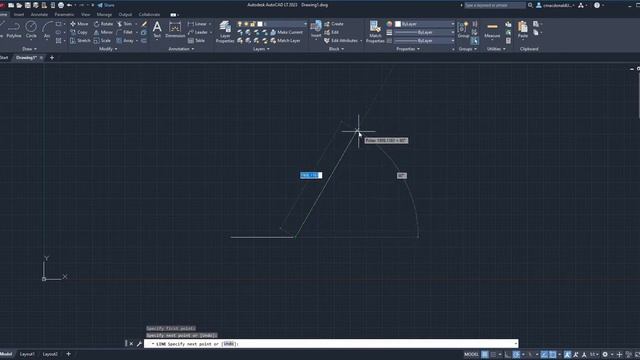Image resolution: width=640 pixels, height=360 pixels.
Task: Click the Rotate tool
Action: click(103, 24)
